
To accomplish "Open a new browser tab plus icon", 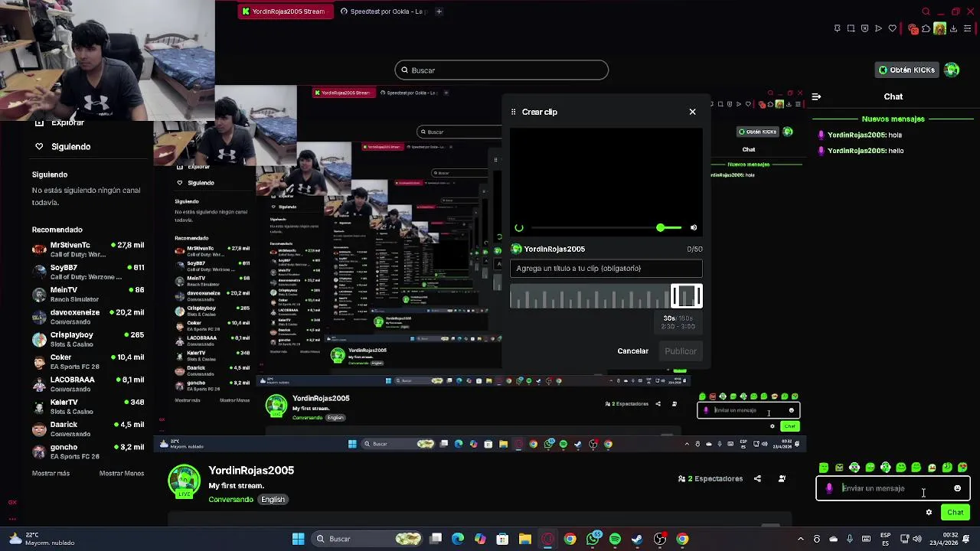I will coord(439,11).
